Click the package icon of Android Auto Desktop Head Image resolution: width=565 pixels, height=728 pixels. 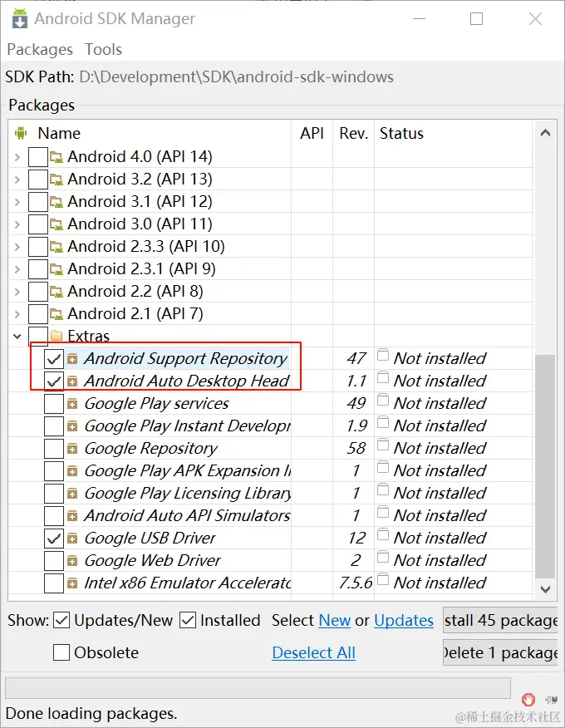pos(72,381)
